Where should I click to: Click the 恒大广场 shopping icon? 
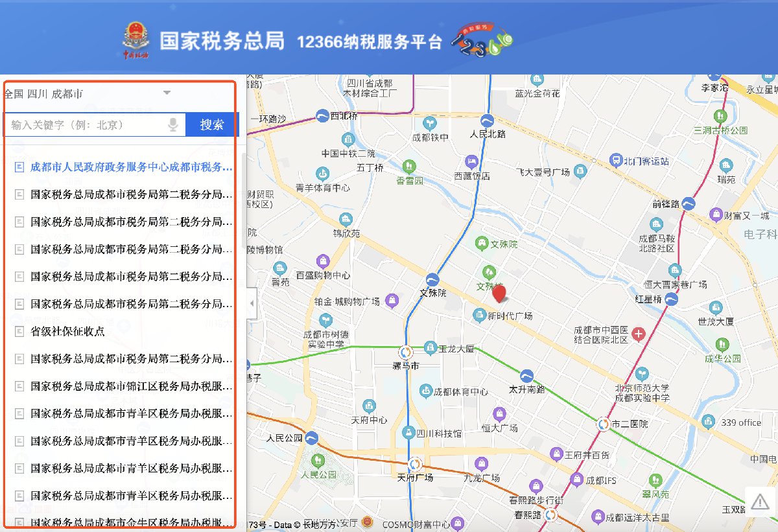[499, 413]
